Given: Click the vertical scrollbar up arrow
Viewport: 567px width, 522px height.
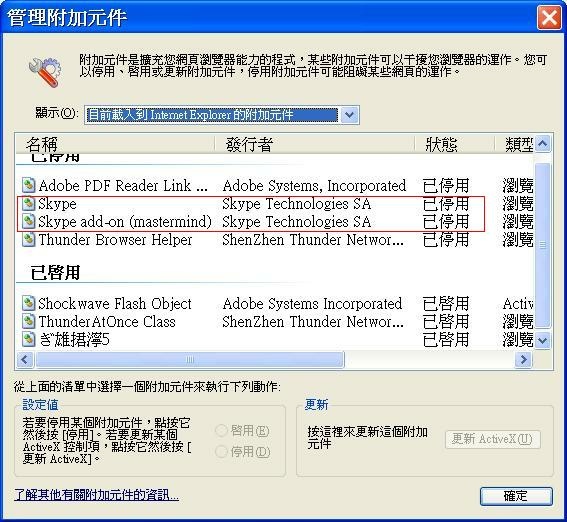Looking at the screenshot, I should pyautogui.click(x=542, y=144).
